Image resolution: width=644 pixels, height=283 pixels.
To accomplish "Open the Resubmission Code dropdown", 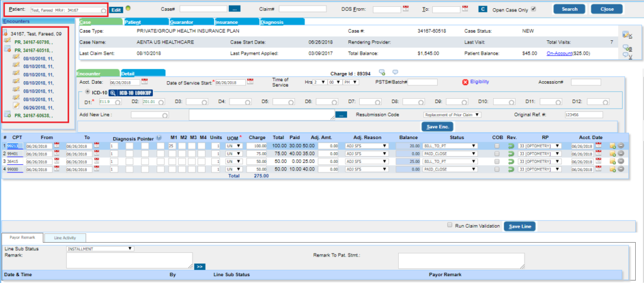I will click(x=452, y=115).
